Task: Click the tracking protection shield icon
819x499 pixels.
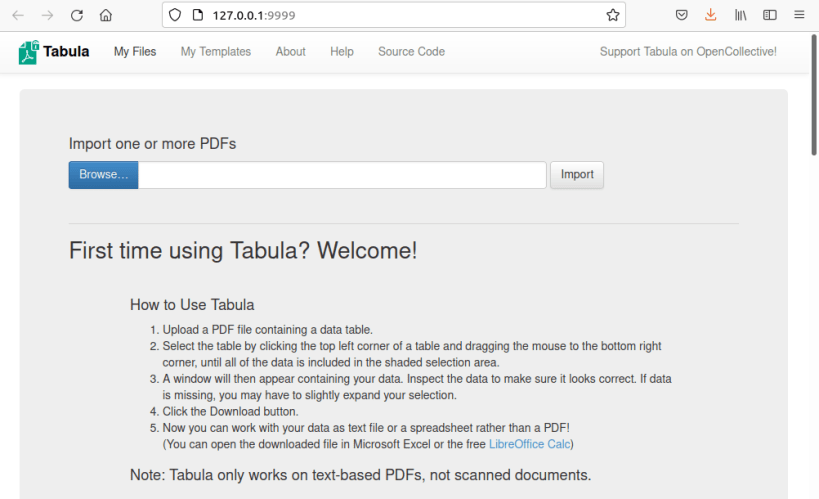Action: pos(175,15)
